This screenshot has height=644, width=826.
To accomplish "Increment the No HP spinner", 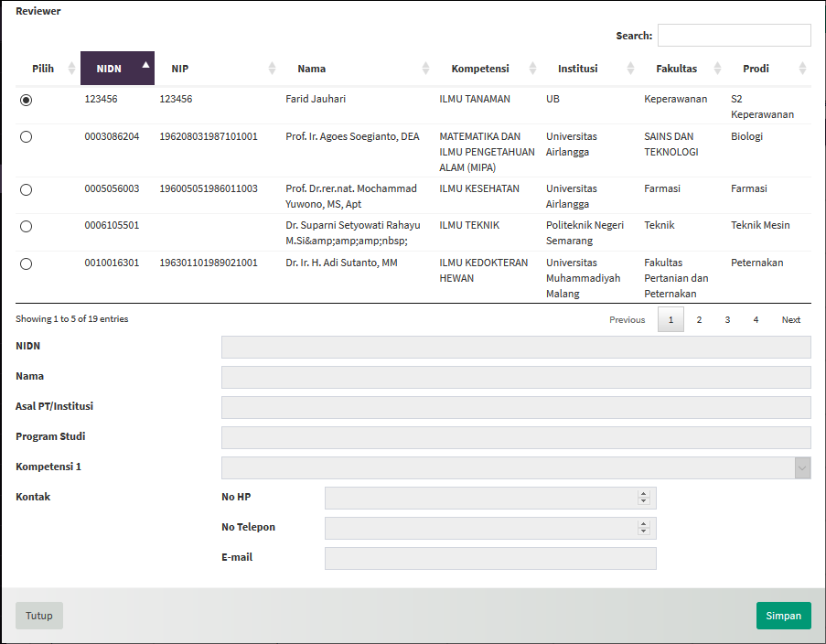I will pyautogui.click(x=643, y=494).
